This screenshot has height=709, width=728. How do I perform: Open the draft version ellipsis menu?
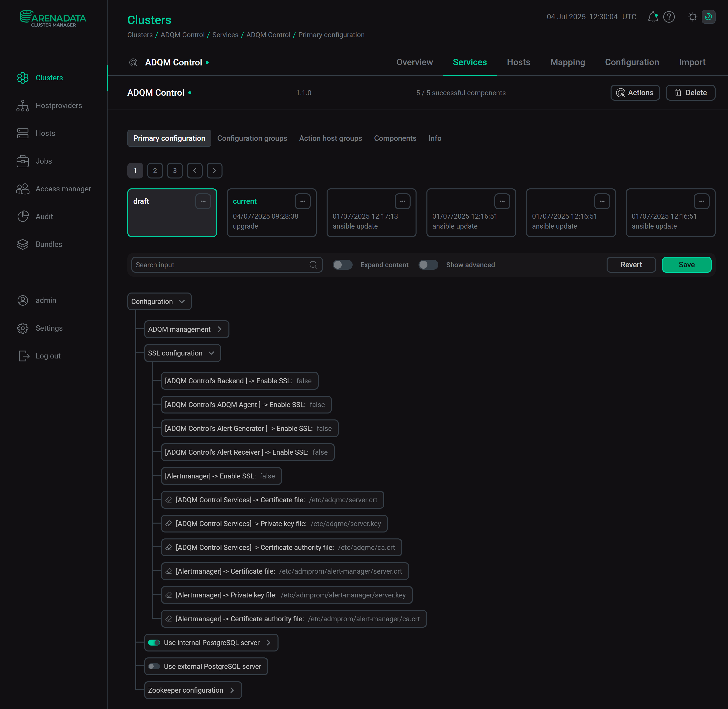203,201
